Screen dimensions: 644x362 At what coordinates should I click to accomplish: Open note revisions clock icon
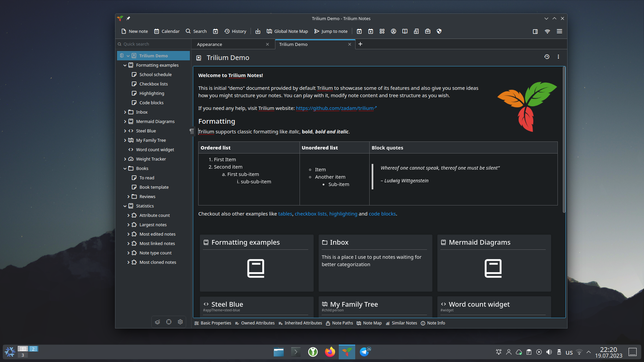coord(547,57)
